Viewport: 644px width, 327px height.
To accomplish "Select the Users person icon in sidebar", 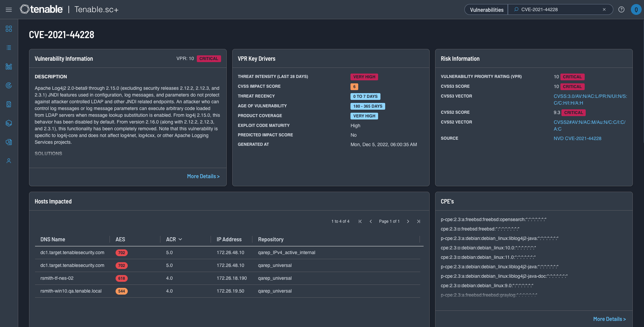I will 8,161.
